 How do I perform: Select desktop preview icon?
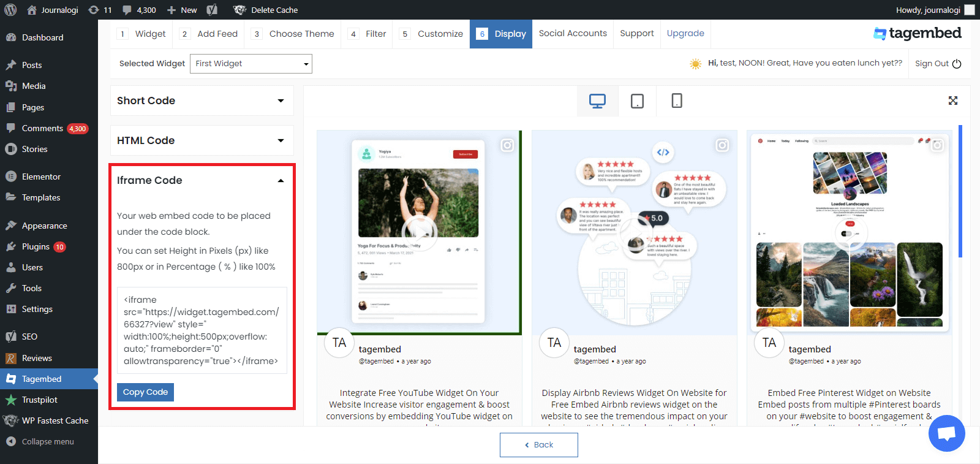(597, 101)
